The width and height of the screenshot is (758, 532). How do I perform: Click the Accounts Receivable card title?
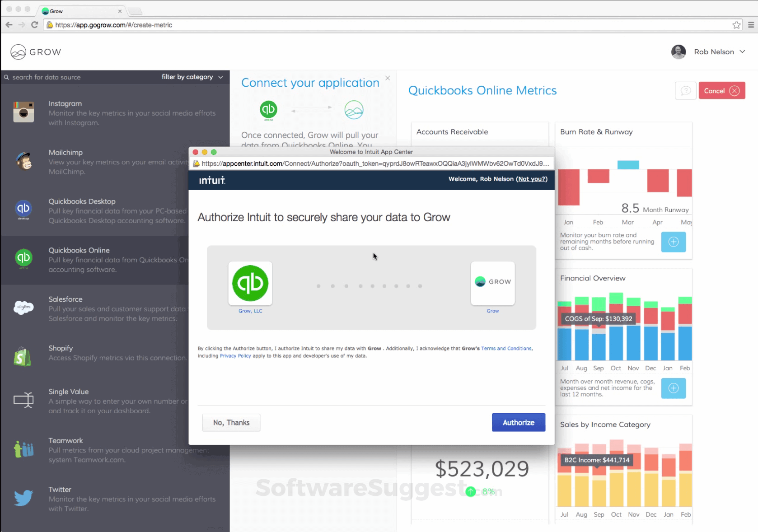(x=452, y=132)
